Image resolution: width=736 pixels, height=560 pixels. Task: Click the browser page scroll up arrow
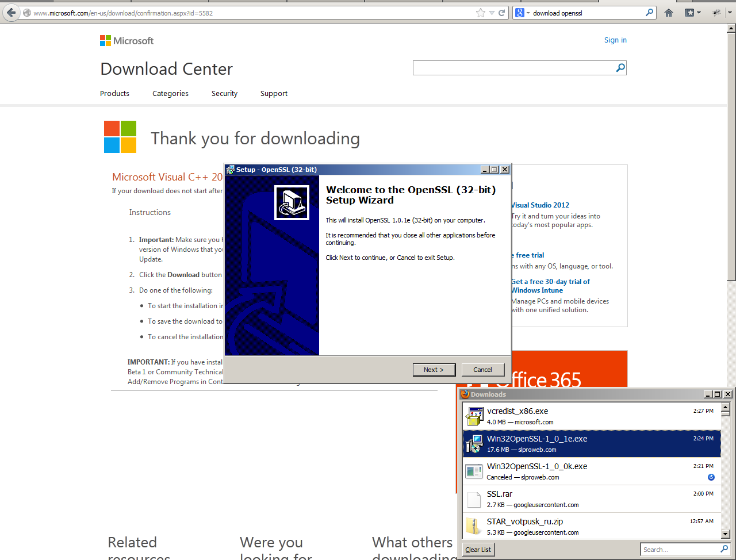point(731,28)
